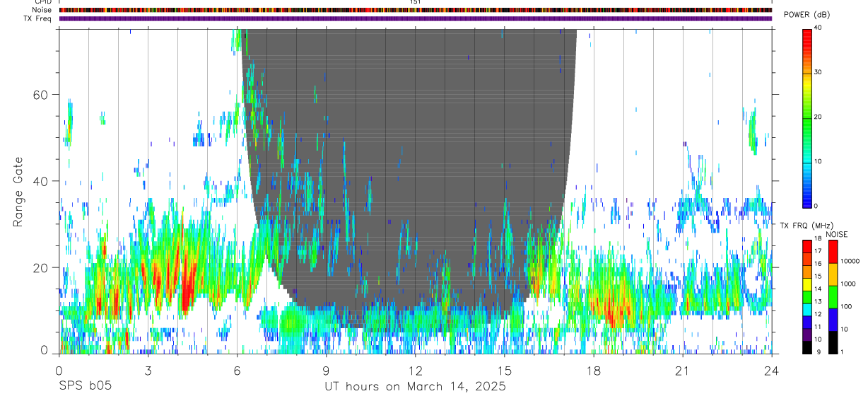Screen dimensions: 868x401
Task: Click the POWER (dB) color bar
Action: click(x=807, y=117)
